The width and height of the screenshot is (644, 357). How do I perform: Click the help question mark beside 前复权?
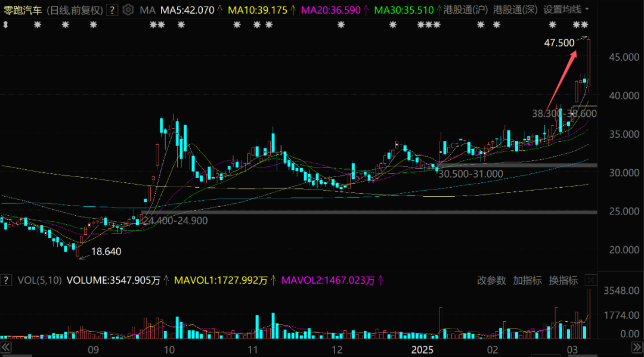coord(112,10)
